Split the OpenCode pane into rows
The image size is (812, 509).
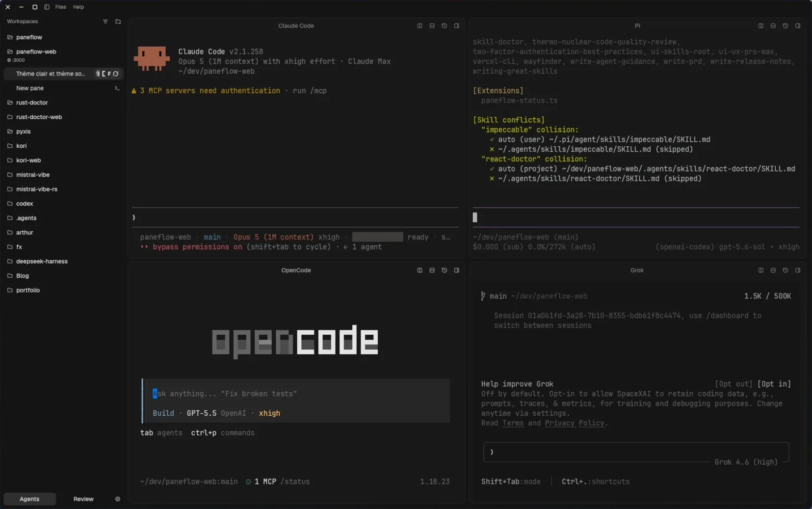[432, 270]
